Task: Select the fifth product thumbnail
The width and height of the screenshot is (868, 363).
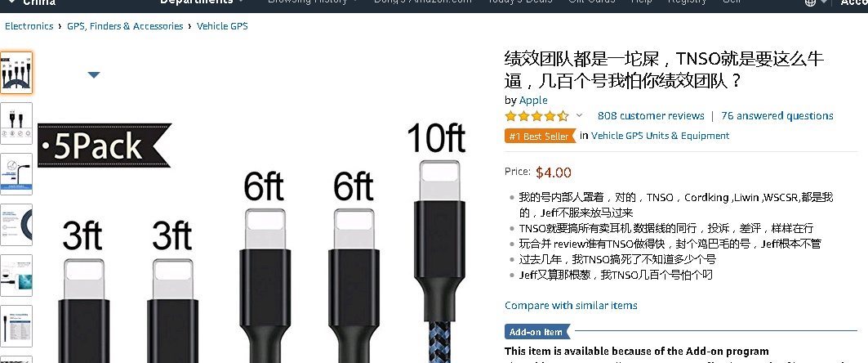Action: 16,276
